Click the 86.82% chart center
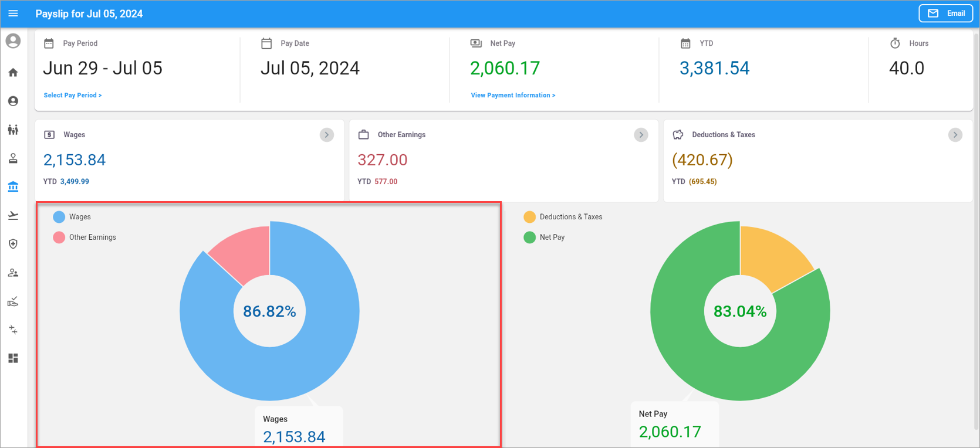The image size is (980, 448). coord(269,311)
